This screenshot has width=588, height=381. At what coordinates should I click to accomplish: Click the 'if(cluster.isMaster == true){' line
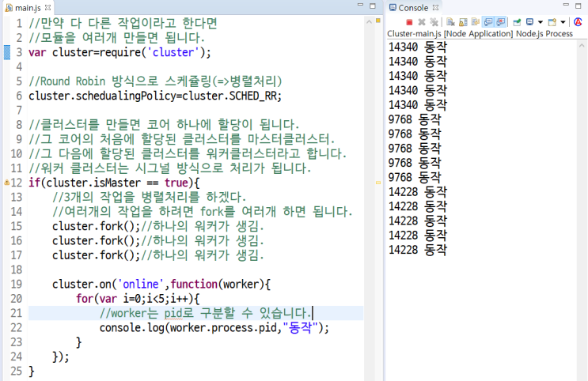(x=114, y=183)
